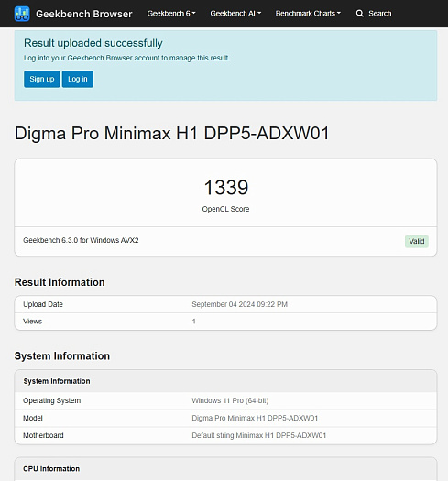Click the Views count value '1'
The width and height of the screenshot is (448, 481).
tap(193, 322)
